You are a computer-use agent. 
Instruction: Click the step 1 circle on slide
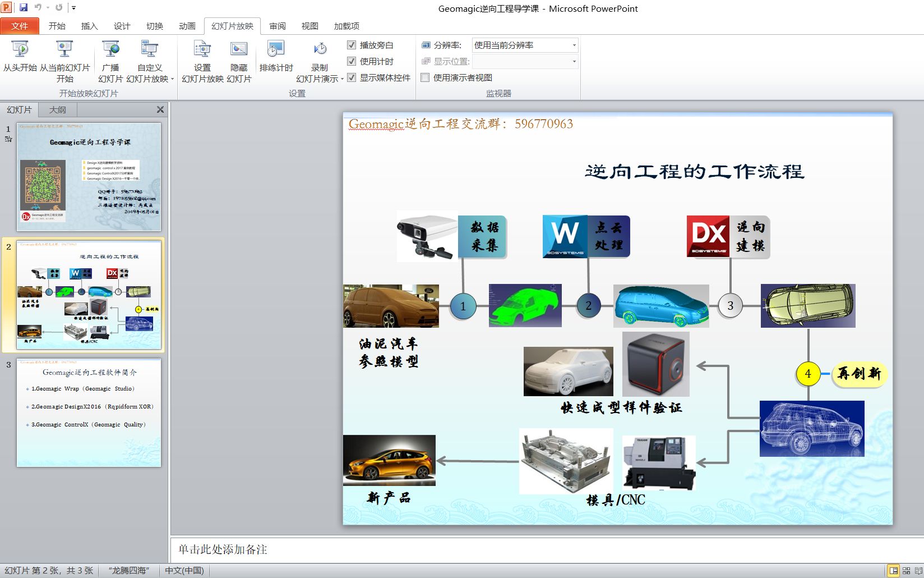(463, 306)
